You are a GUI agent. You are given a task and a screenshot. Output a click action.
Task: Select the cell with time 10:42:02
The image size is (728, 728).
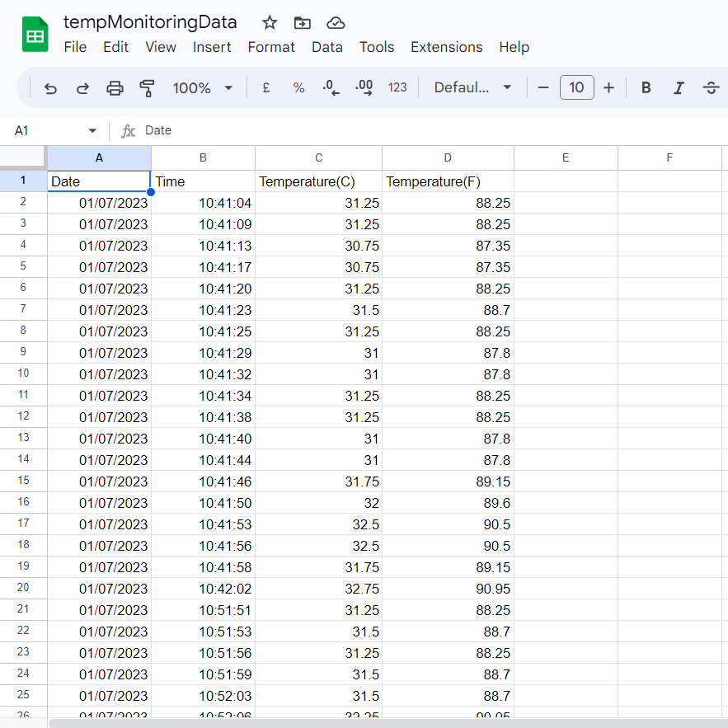(x=203, y=589)
